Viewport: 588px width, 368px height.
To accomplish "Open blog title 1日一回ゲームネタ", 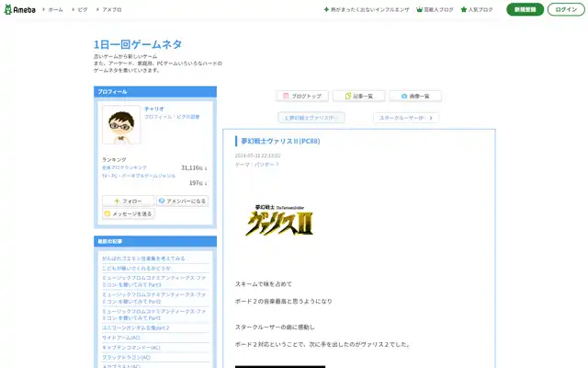I will pyautogui.click(x=138, y=44).
